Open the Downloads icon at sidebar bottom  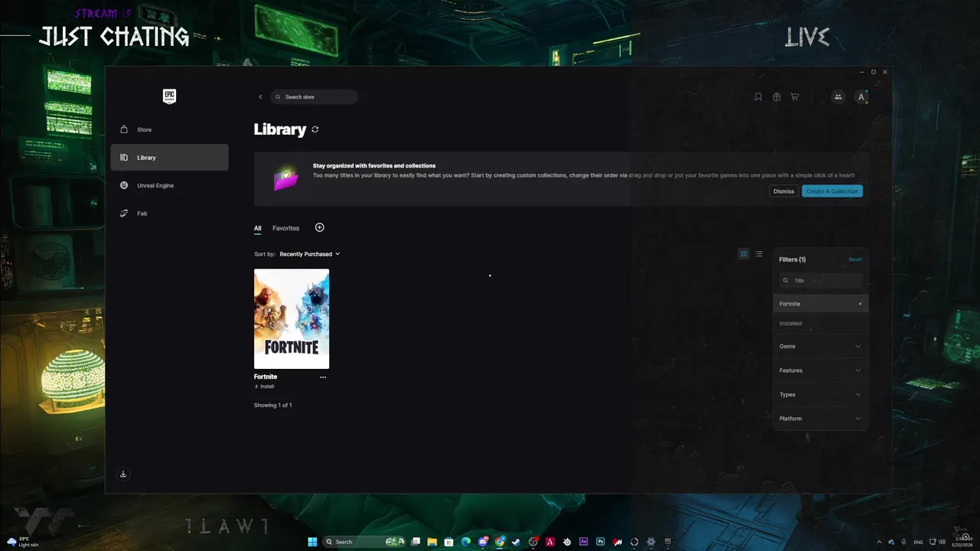point(123,474)
